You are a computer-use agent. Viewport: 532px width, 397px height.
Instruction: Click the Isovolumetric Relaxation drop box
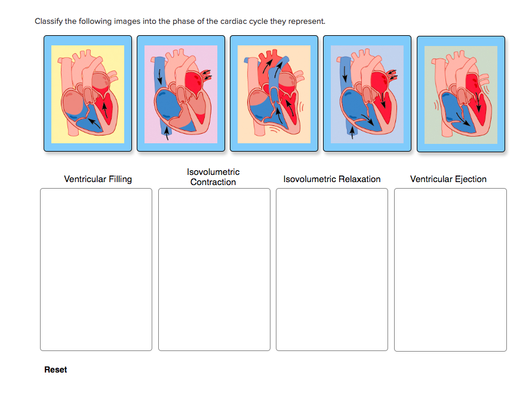coord(332,269)
